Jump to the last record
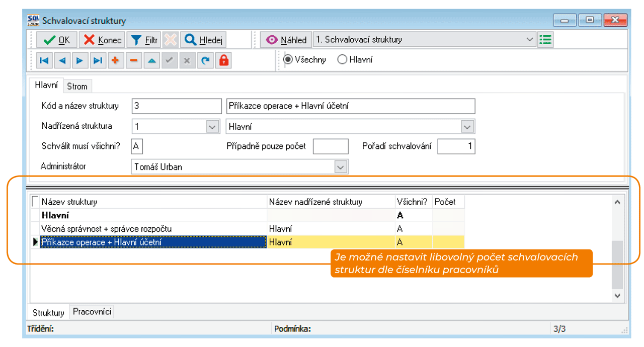The height and width of the screenshot is (347, 644). (x=98, y=61)
